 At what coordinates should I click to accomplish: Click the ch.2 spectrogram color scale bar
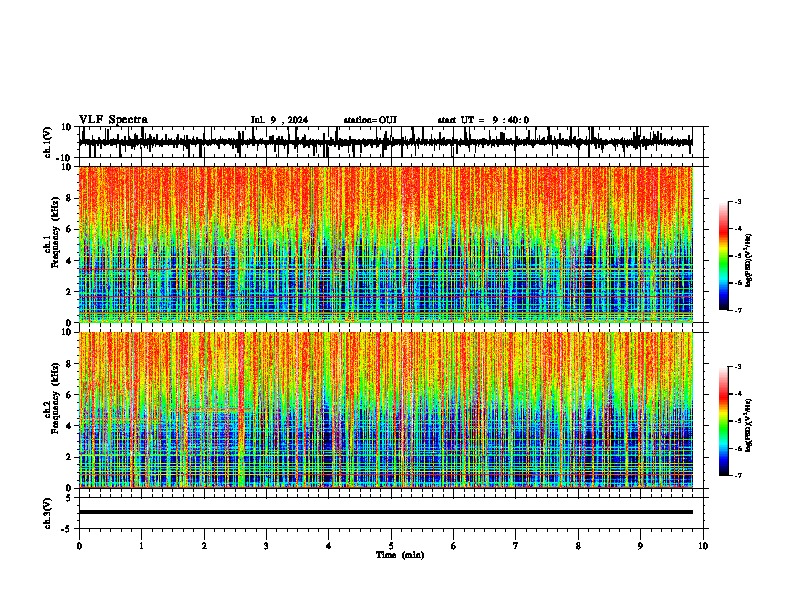(x=724, y=421)
